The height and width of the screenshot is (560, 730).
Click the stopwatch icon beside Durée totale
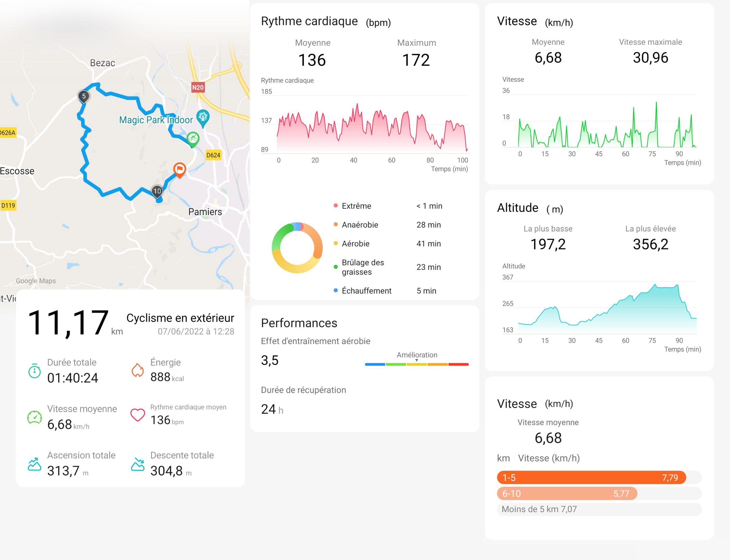click(x=34, y=371)
